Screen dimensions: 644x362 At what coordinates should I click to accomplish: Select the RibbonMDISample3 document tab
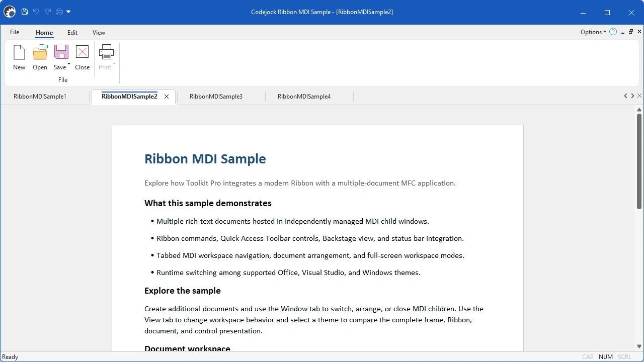216,97
